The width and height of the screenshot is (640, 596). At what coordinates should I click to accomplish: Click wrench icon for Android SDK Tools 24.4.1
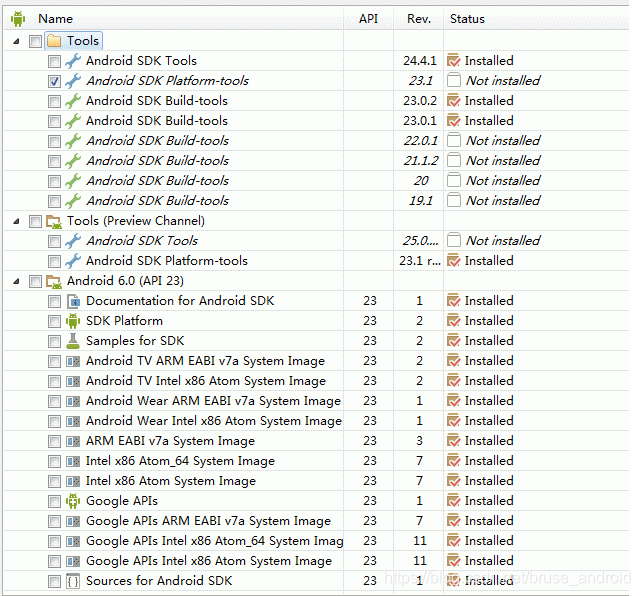pyautogui.click(x=73, y=61)
